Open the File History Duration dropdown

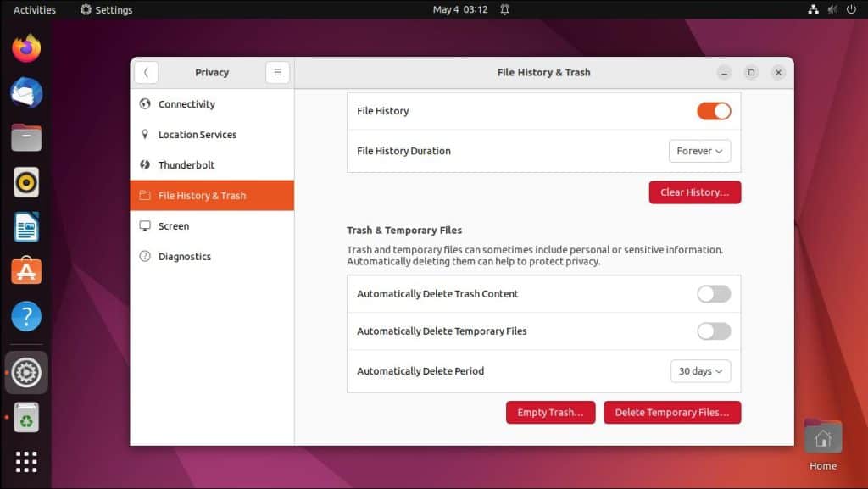click(699, 150)
